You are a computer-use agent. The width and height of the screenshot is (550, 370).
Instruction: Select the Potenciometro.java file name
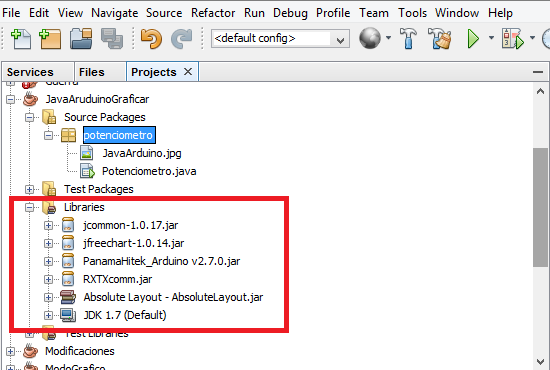149,171
